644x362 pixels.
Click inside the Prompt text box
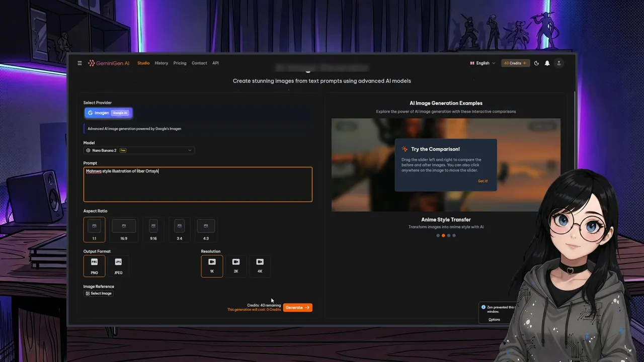198,185
